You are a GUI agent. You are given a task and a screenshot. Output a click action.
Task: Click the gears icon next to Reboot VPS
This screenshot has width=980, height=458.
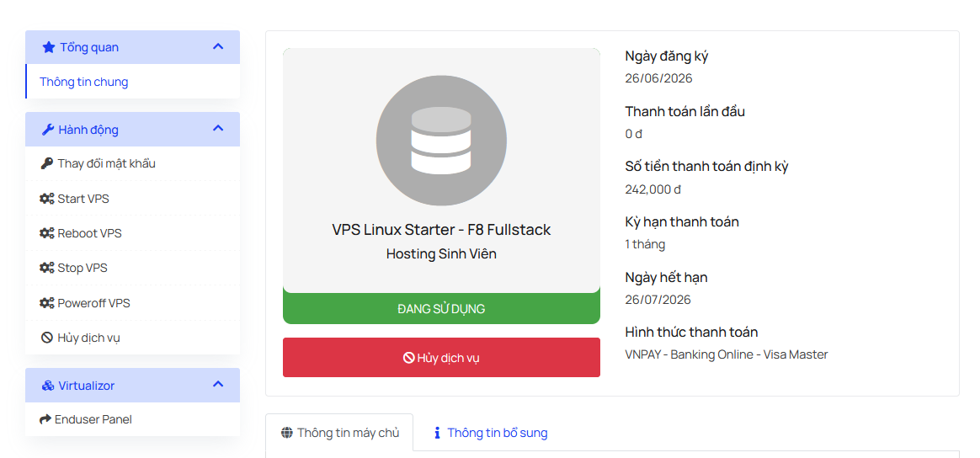point(47,234)
